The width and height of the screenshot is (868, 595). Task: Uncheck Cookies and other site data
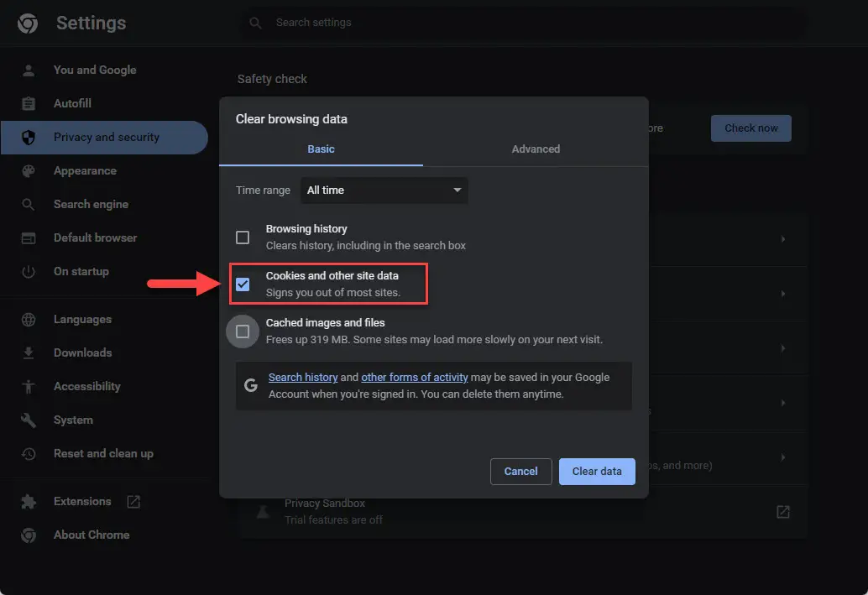point(243,284)
